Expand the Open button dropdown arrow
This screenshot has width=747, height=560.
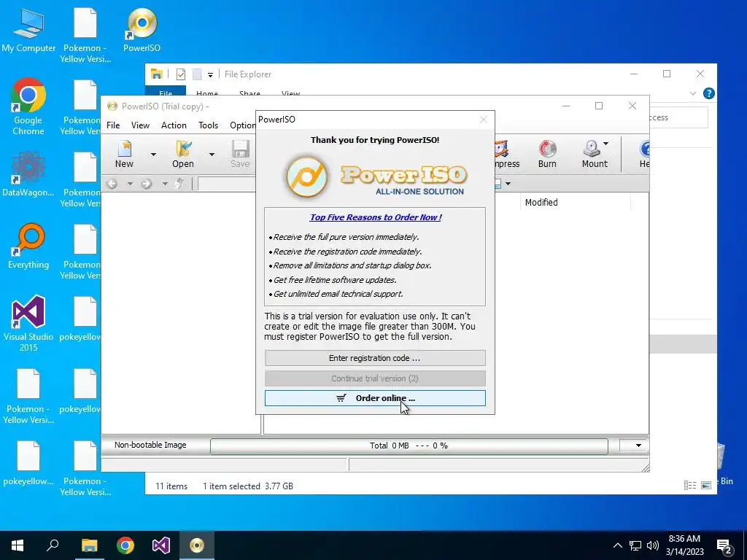coord(212,155)
